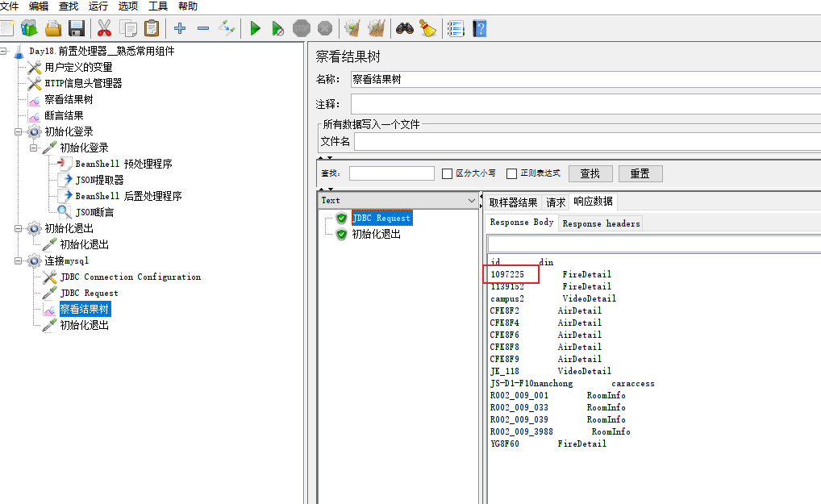Open the 运行 menu

(x=98, y=6)
